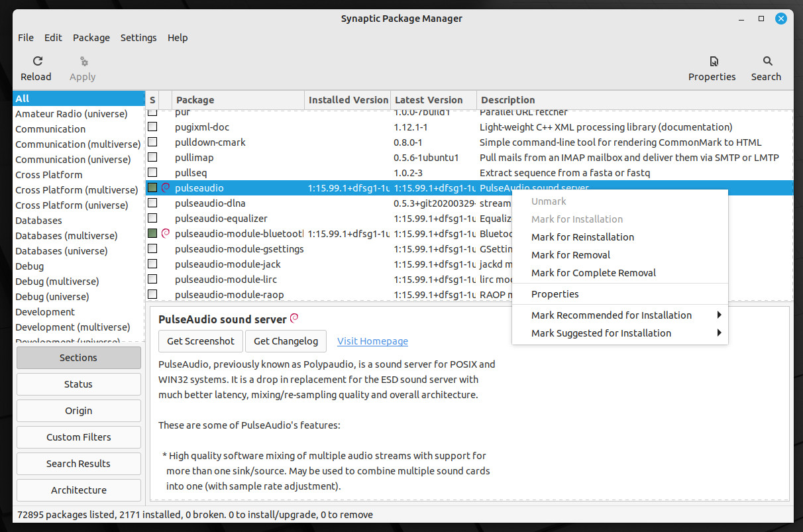Screen dimensions: 803x532
Task: Open the Edit menu
Action: coord(54,38)
